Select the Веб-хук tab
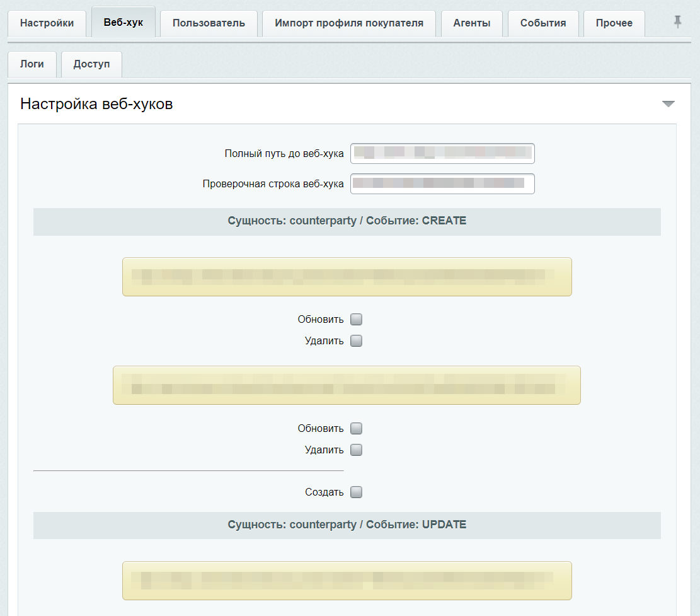The image size is (700, 616). coord(122,21)
